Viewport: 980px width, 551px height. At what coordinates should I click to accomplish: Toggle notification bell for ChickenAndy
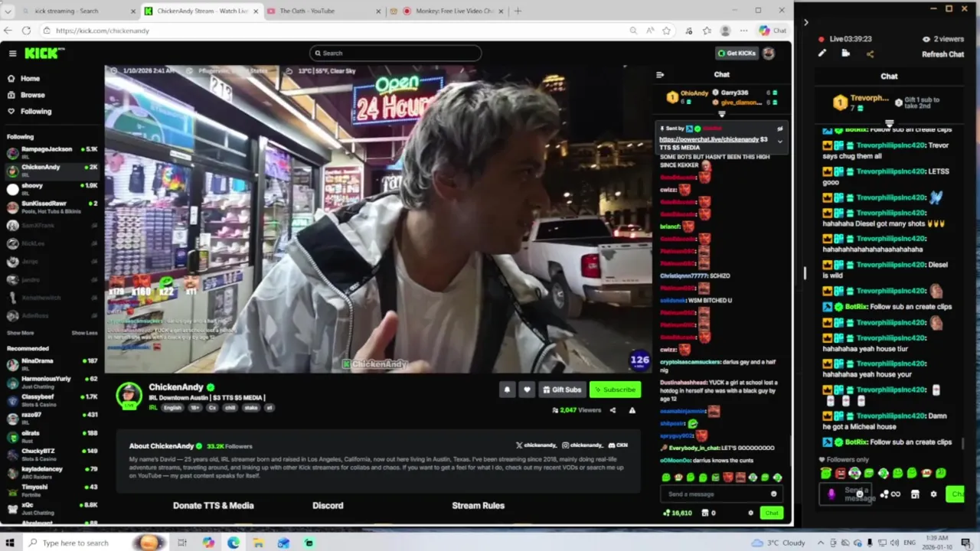tap(507, 390)
